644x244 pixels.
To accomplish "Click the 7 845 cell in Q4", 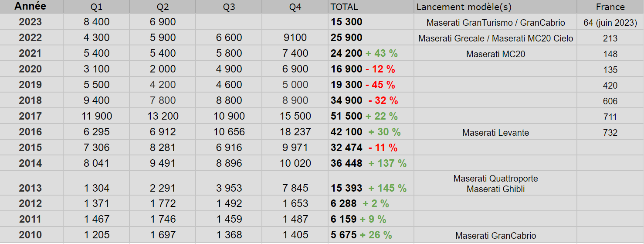I will click(x=295, y=183).
